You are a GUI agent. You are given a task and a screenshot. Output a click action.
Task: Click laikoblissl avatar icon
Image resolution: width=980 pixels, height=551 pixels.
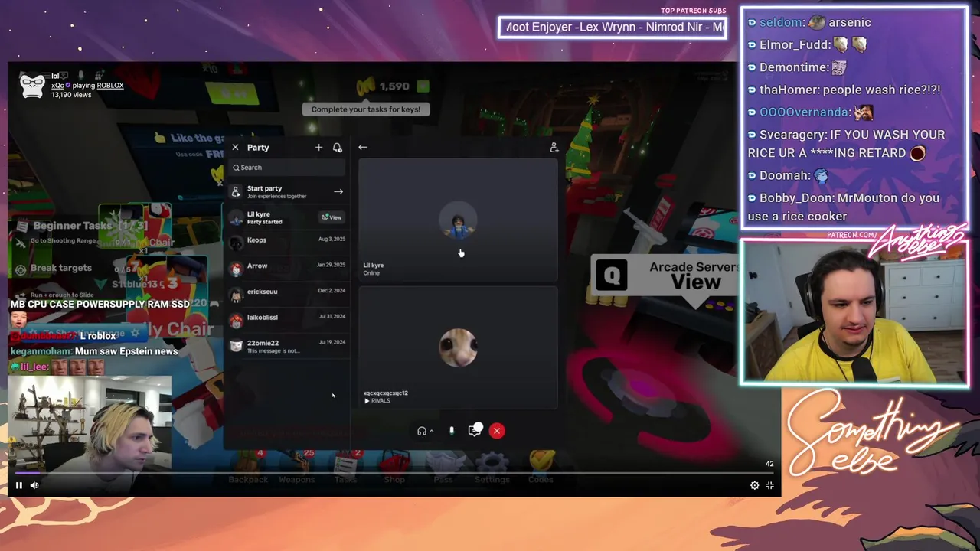236,321
